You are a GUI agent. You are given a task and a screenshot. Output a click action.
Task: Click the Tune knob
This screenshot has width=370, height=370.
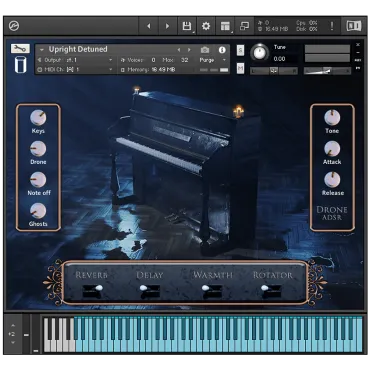click(259, 52)
